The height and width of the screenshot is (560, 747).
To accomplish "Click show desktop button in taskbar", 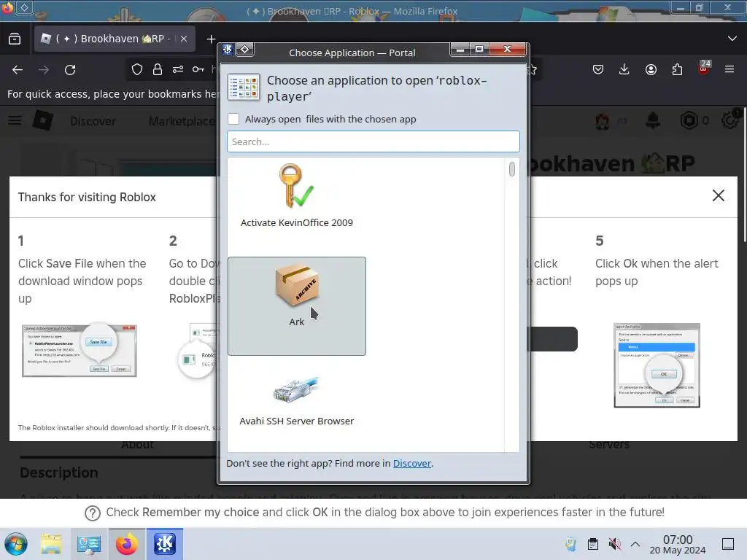I will (x=728, y=544).
